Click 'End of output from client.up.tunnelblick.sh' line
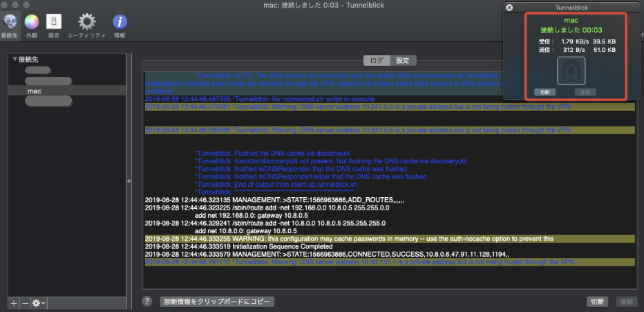644x312 pixels. (x=276, y=185)
